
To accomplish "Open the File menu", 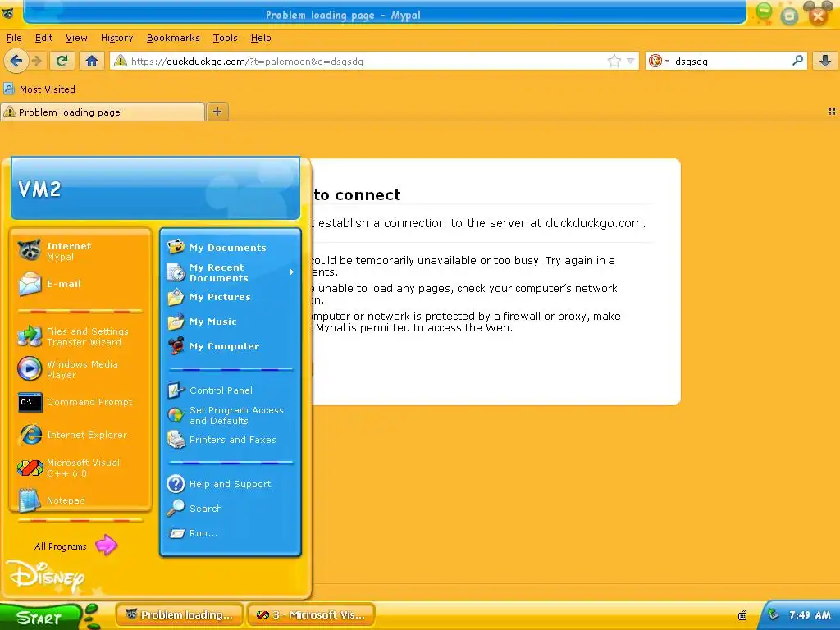I will coord(14,38).
